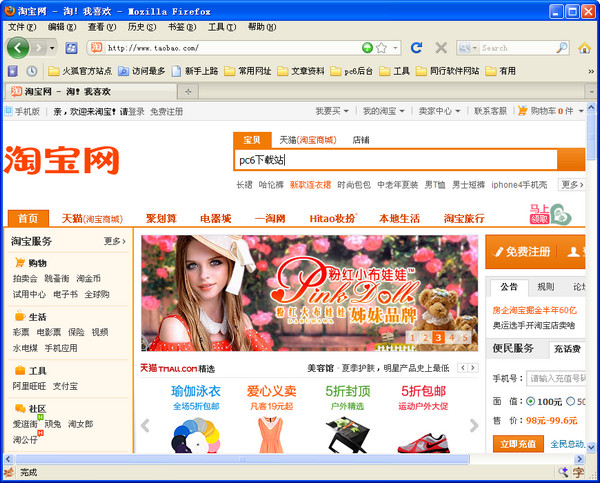600x483 pixels.
Task: Open the 火狐官方站点 bookmark folder
Action: click(x=80, y=71)
